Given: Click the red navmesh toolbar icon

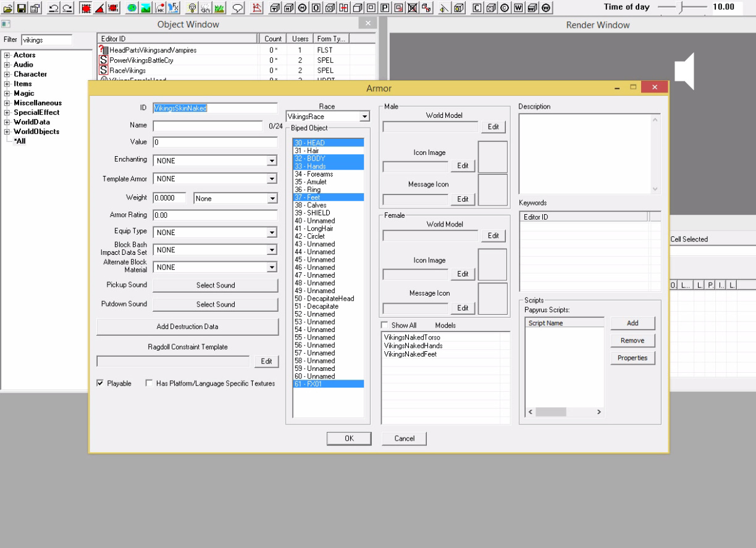Looking at the screenshot, I should pyautogui.click(x=257, y=8).
